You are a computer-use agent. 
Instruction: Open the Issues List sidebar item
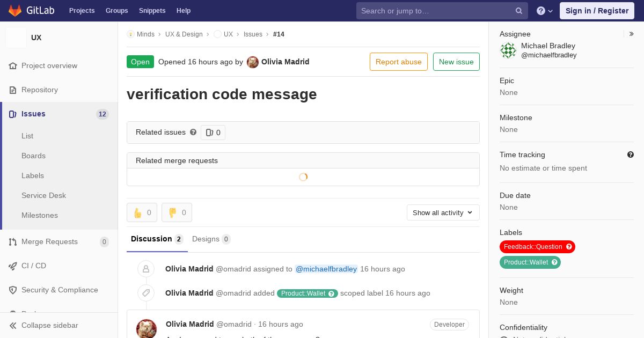(27, 136)
